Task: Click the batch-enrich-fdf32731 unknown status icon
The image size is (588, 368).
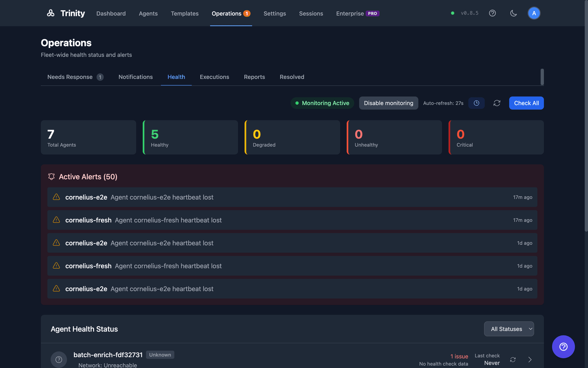Action: click(59, 359)
